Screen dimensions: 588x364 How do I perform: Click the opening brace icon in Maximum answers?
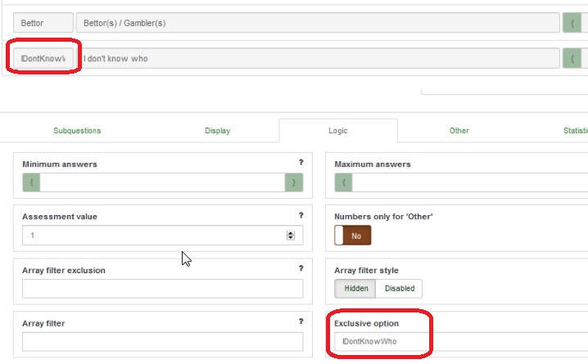(x=344, y=183)
